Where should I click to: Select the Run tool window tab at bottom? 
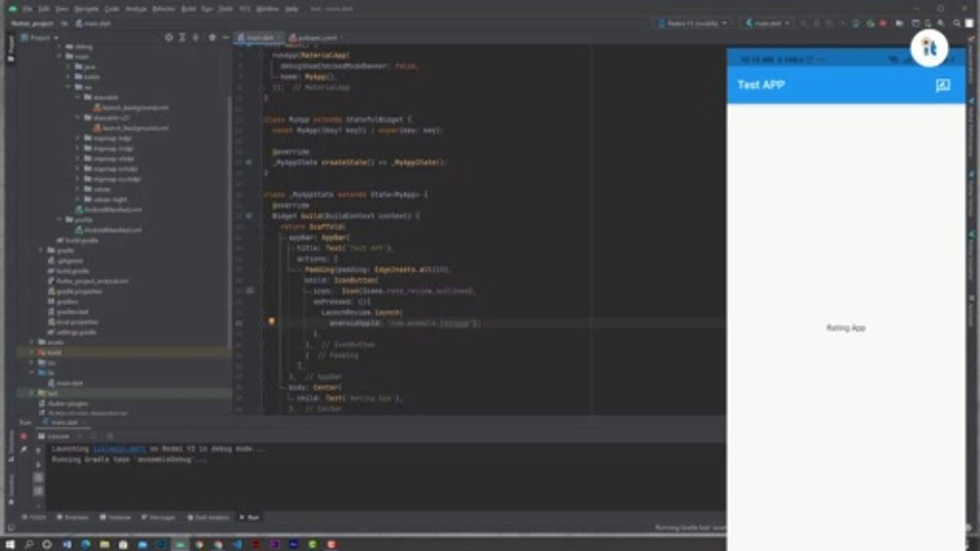tap(250, 517)
